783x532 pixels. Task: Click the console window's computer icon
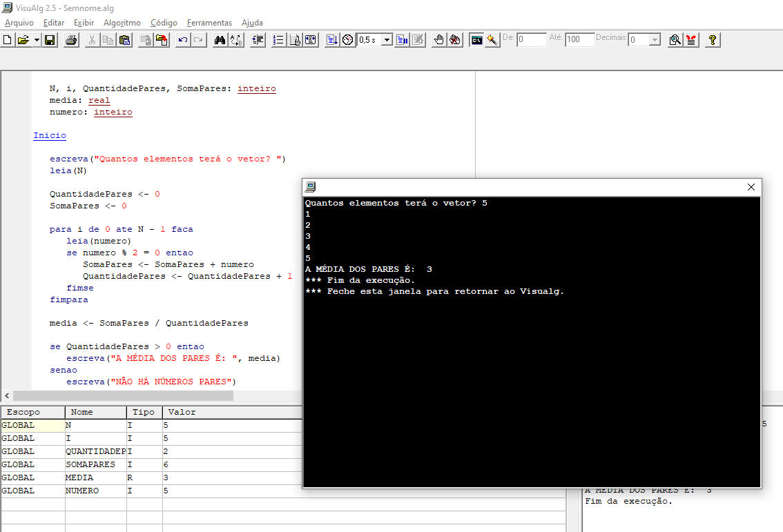[x=311, y=187]
